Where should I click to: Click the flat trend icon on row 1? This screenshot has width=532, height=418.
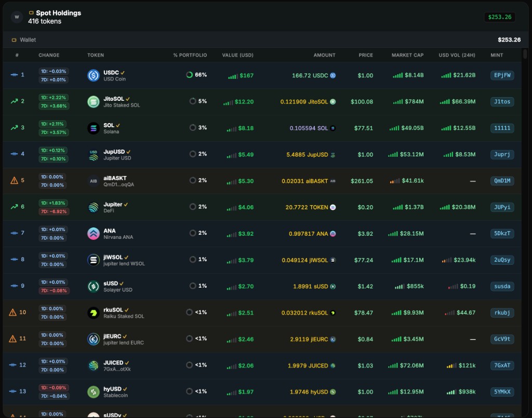tap(14, 75)
